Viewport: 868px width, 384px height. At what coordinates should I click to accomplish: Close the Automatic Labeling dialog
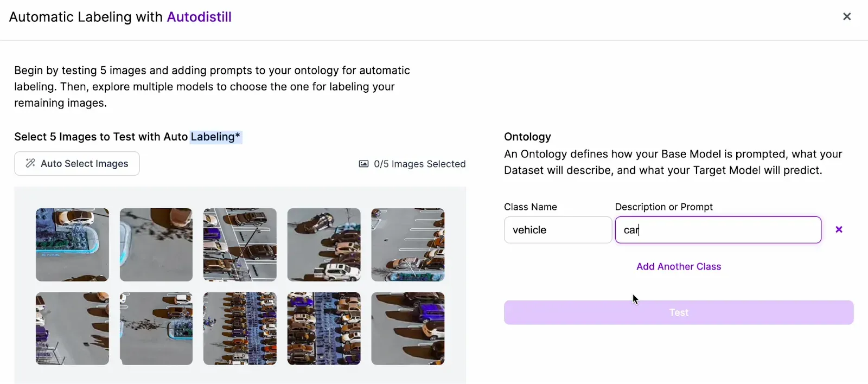click(847, 16)
